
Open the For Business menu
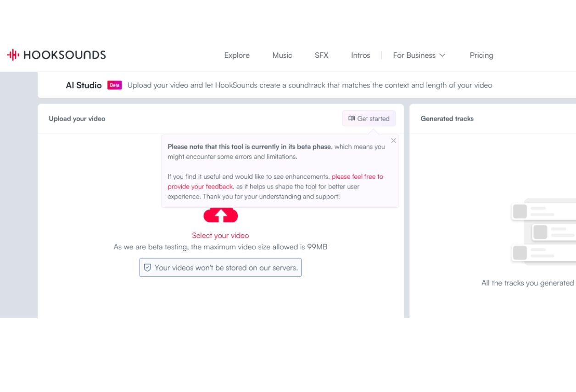(414, 55)
